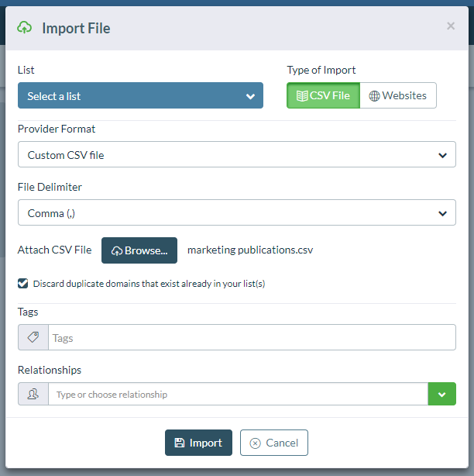The height and width of the screenshot is (476, 474).
Task: Open the Select a list dropdown
Action: click(x=140, y=96)
